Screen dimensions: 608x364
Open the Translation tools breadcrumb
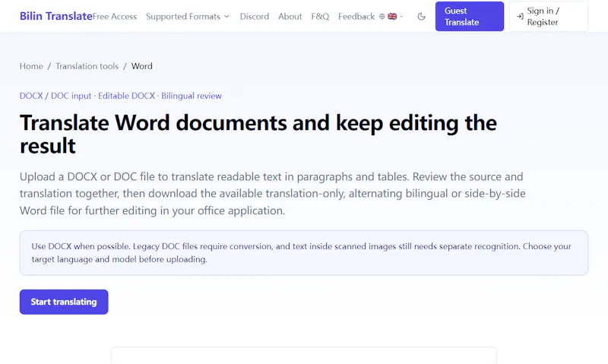pyautogui.click(x=87, y=66)
